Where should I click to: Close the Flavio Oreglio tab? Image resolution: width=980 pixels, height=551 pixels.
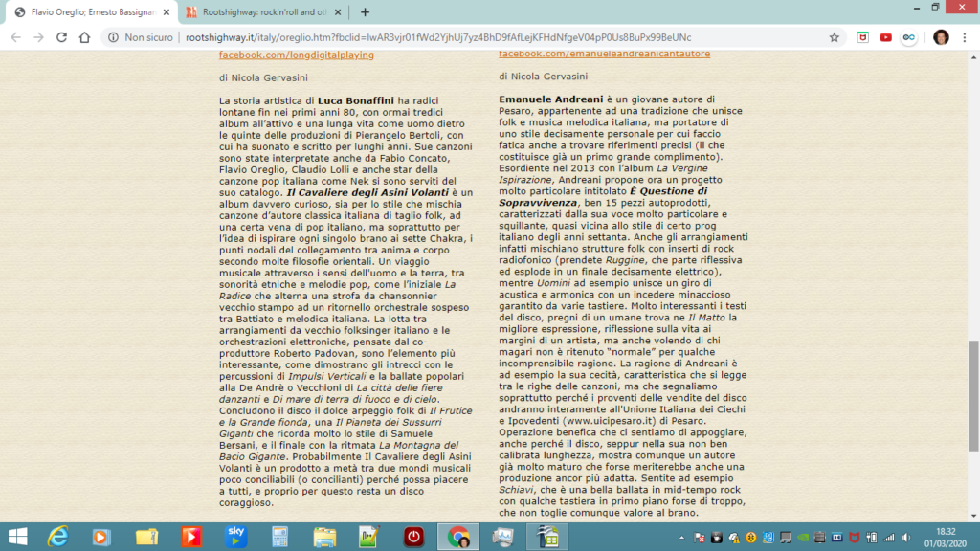(x=167, y=11)
